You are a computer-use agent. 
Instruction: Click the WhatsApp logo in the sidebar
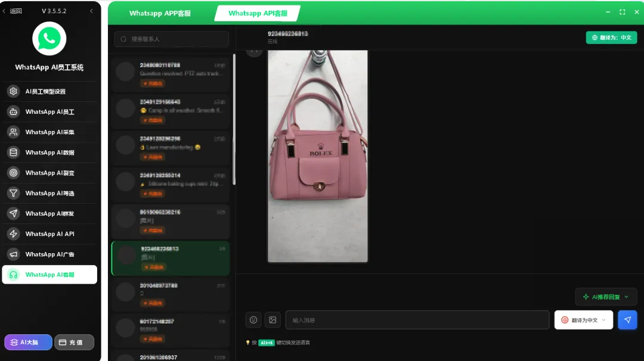(49, 39)
